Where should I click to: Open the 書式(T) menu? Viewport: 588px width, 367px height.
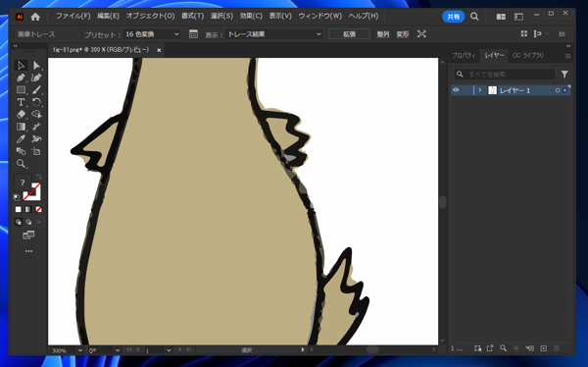tap(192, 16)
